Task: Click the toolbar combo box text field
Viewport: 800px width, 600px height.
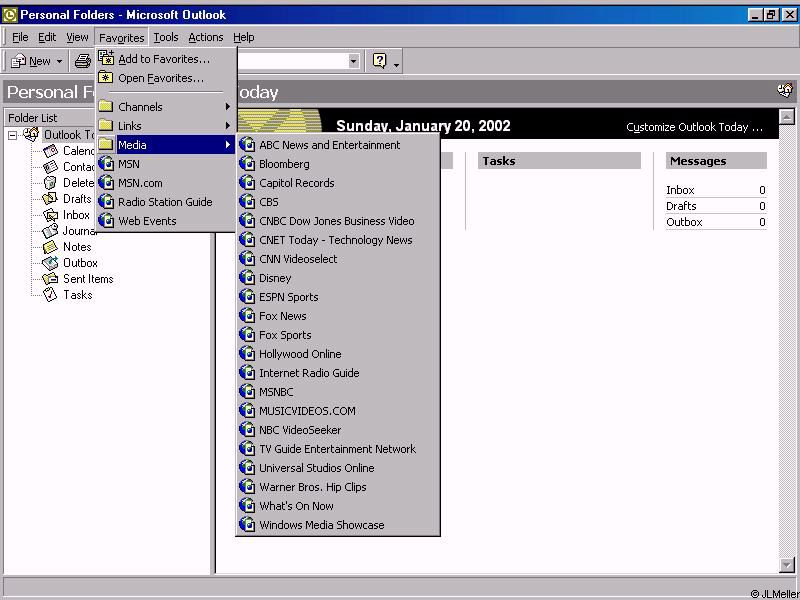Action: 292,61
